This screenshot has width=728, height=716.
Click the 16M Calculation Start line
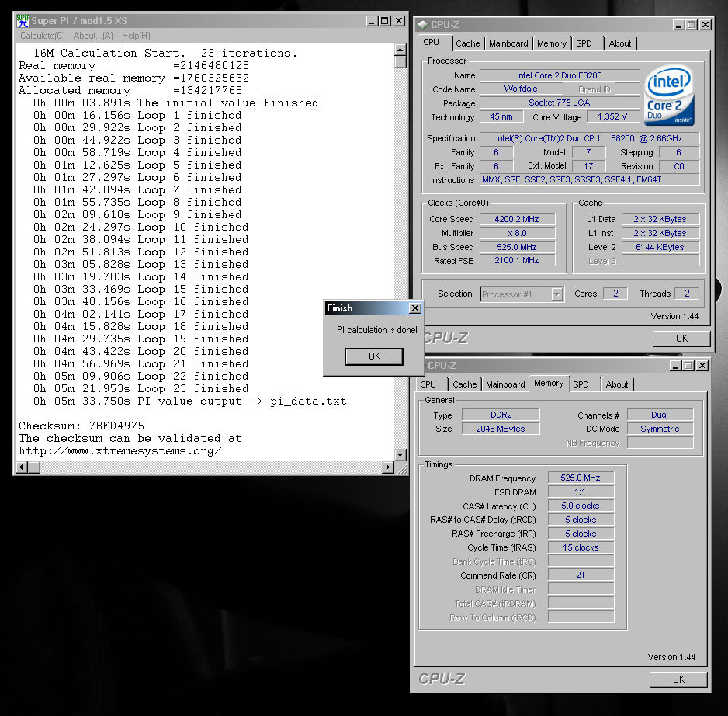pyautogui.click(x=165, y=54)
